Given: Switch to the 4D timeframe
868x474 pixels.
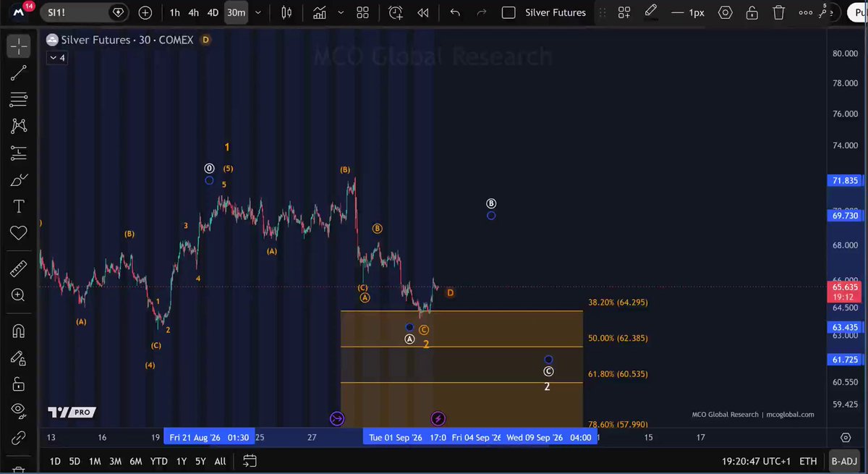Looking at the screenshot, I should click(213, 12).
